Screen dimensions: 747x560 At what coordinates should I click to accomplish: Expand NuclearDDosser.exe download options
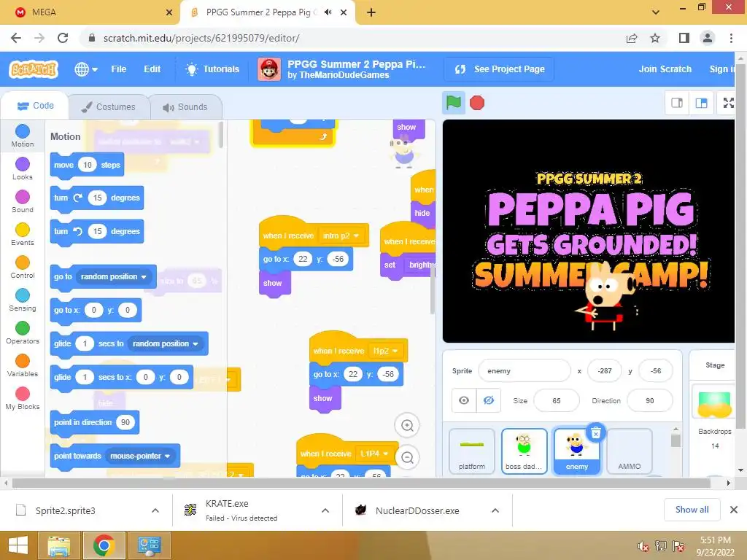pos(495,510)
